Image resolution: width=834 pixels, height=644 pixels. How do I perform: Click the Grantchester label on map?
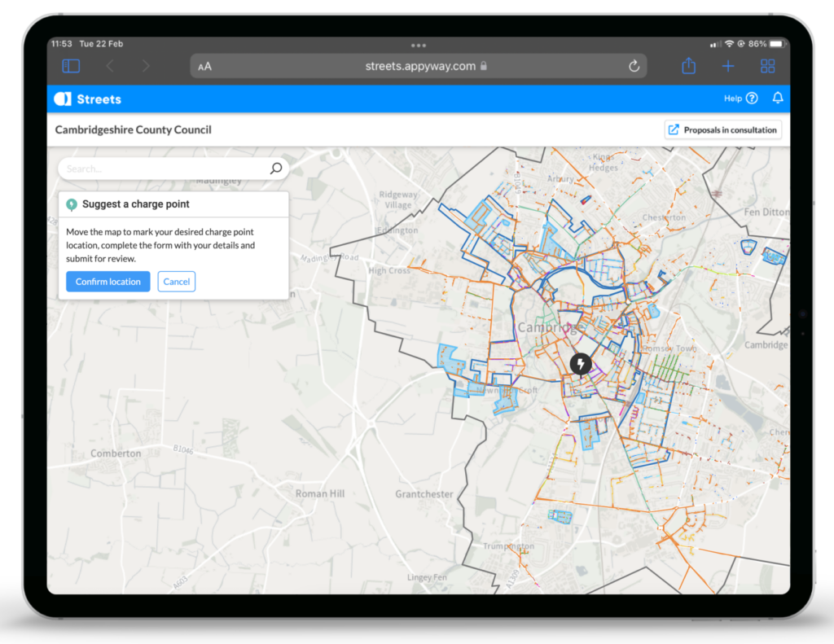424,494
